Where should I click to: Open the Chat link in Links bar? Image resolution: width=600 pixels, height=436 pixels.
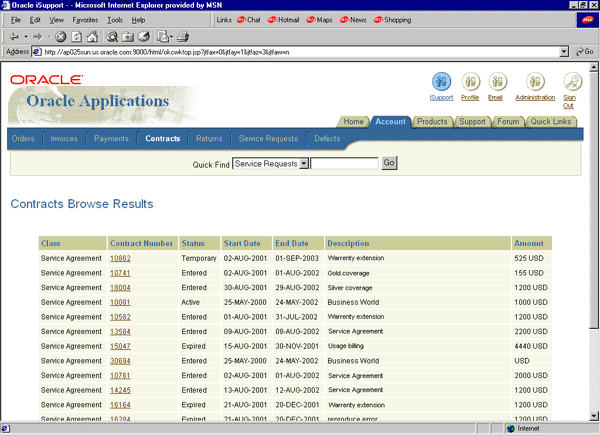click(249, 20)
